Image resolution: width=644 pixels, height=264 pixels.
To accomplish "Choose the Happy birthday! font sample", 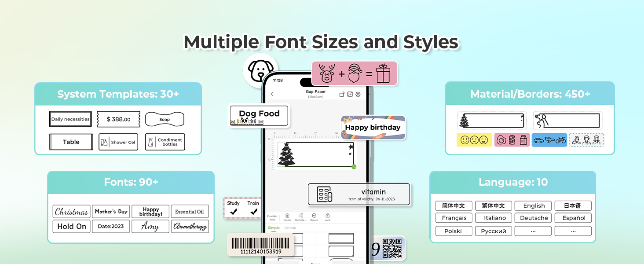I will point(150,212).
